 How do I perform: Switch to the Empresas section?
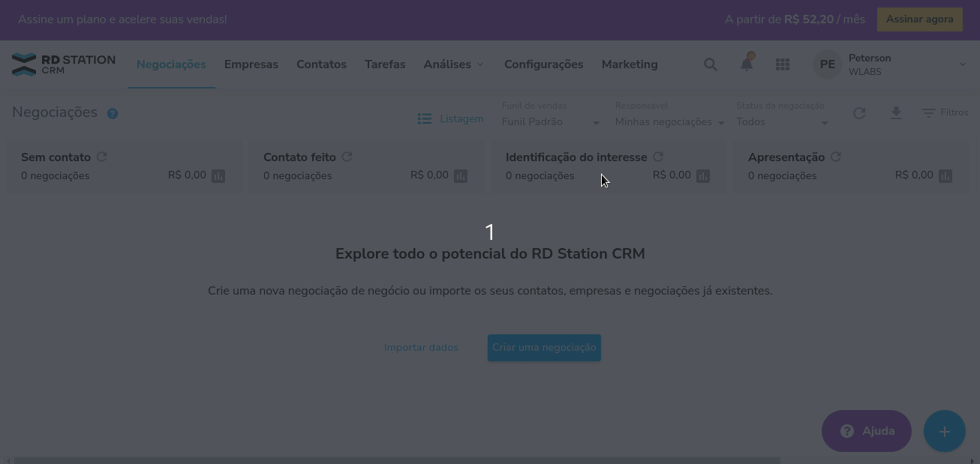251,64
